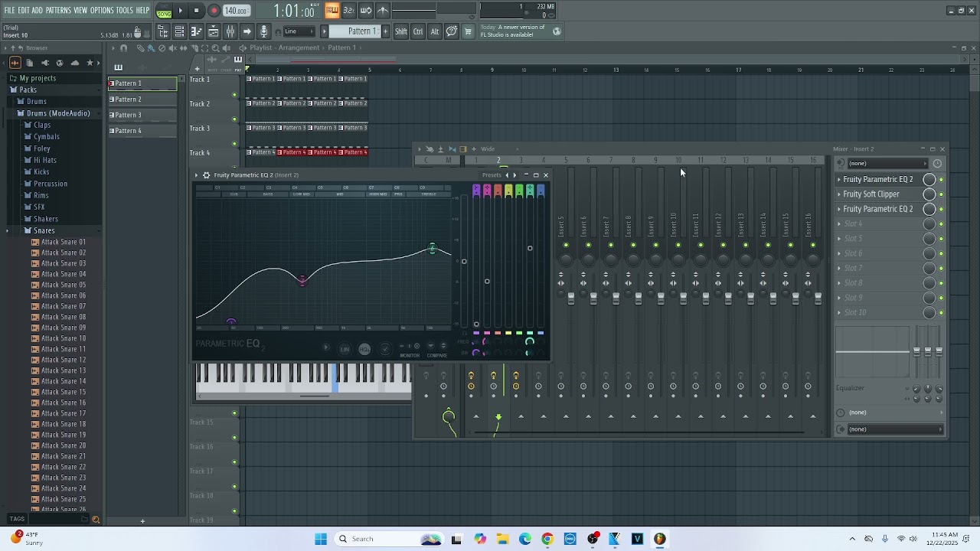Open the OPTIONS menu
Image resolution: width=980 pixels, height=551 pixels.
102,11
